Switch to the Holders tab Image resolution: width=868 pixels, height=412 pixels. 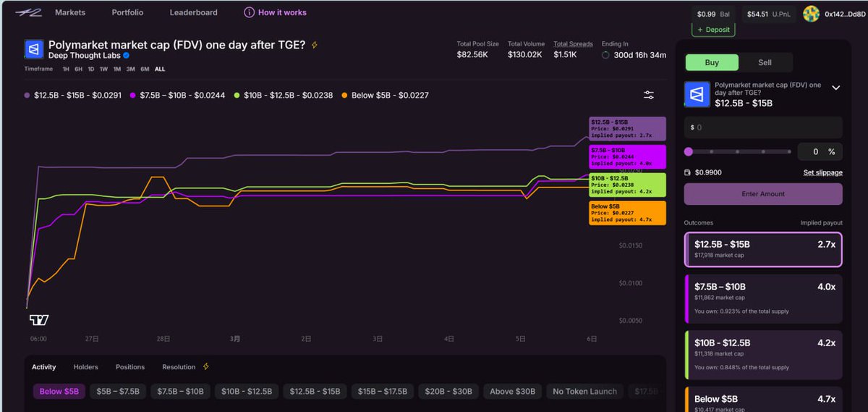85,367
